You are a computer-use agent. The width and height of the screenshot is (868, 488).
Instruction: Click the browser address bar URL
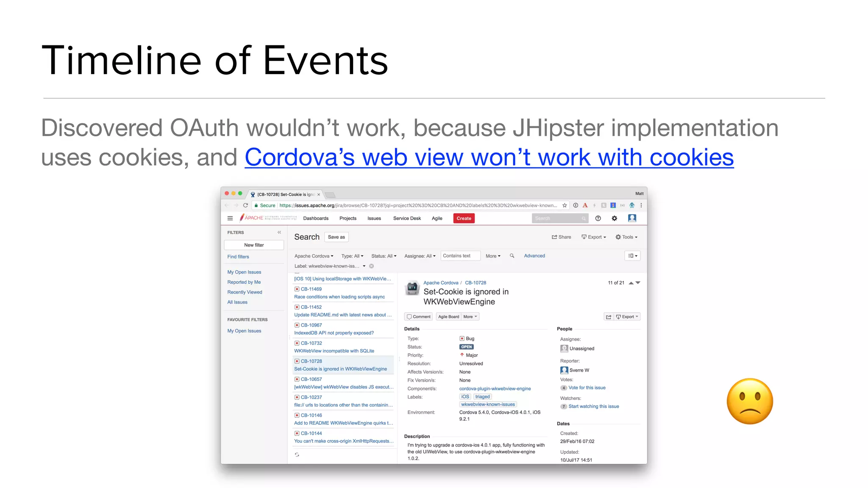(x=418, y=205)
